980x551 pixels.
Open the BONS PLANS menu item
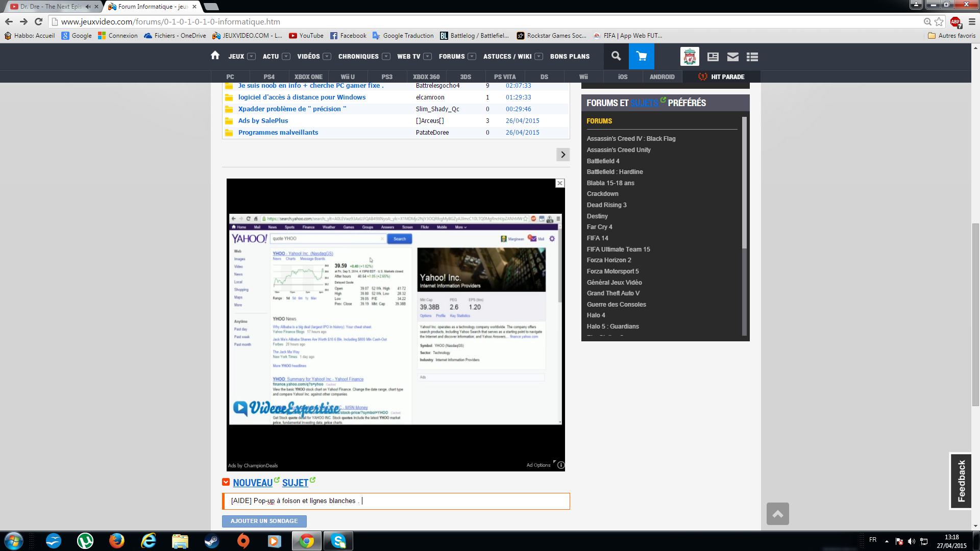tap(570, 57)
